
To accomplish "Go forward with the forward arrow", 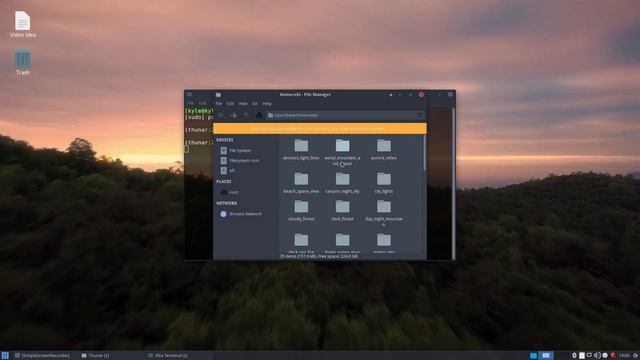I will coord(233,116).
